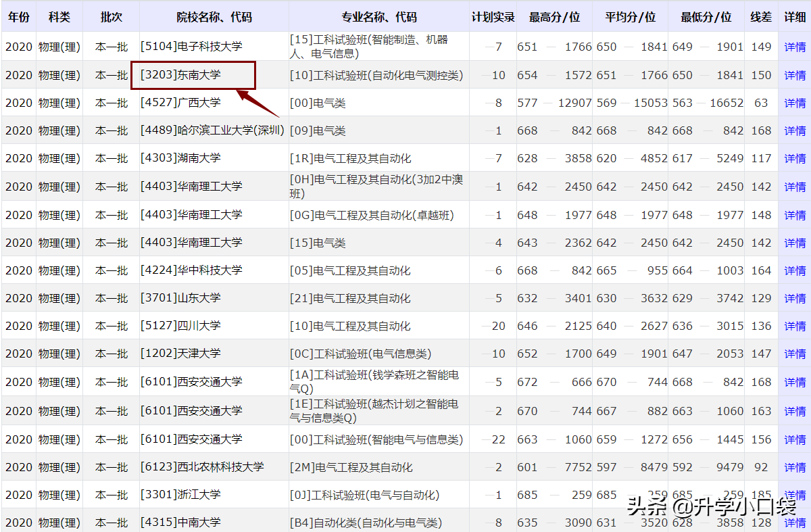
Task: Click the 线差 column header
Action: [761, 17]
